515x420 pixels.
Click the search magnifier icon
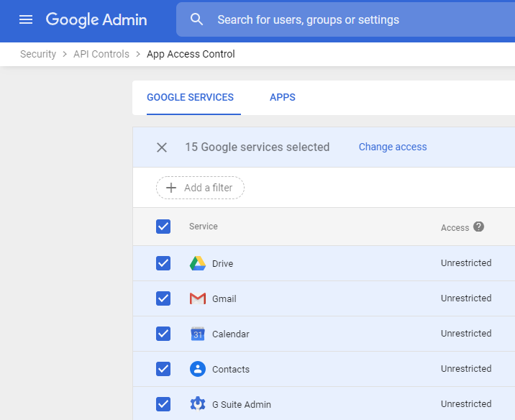point(196,19)
